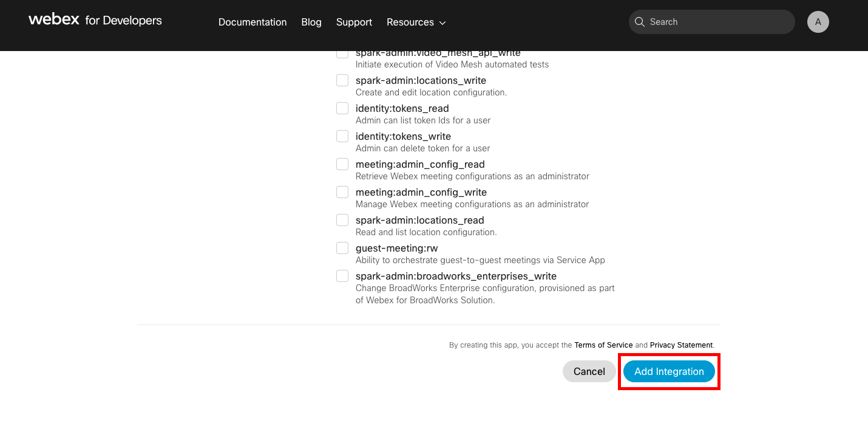Screen dimensions: 868x426
Task: Check the spark-admin:video_mesh_api_write scope
Action: click(342, 53)
